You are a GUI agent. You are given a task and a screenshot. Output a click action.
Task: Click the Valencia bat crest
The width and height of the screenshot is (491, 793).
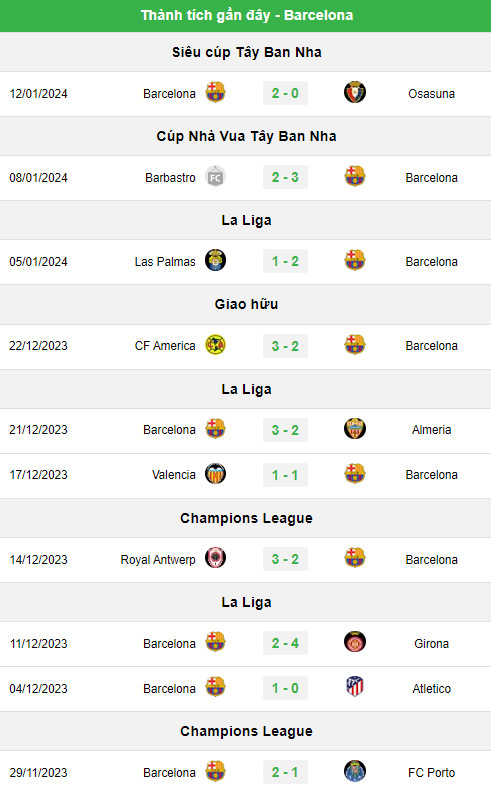tap(215, 474)
